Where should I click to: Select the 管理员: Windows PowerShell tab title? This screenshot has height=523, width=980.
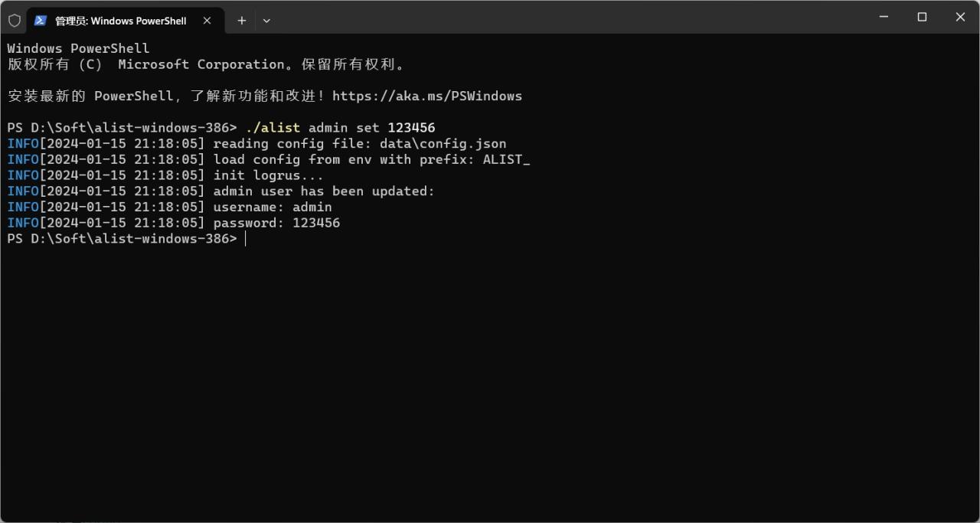pyautogui.click(x=120, y=21)
